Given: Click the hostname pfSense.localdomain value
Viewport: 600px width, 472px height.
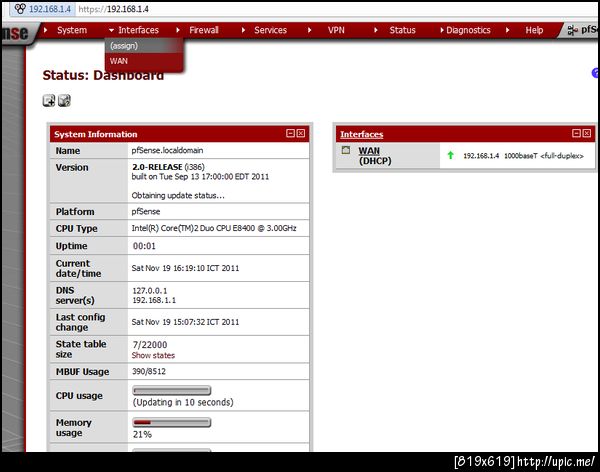Looking at the screenshot, I should [x=167, y=150].
